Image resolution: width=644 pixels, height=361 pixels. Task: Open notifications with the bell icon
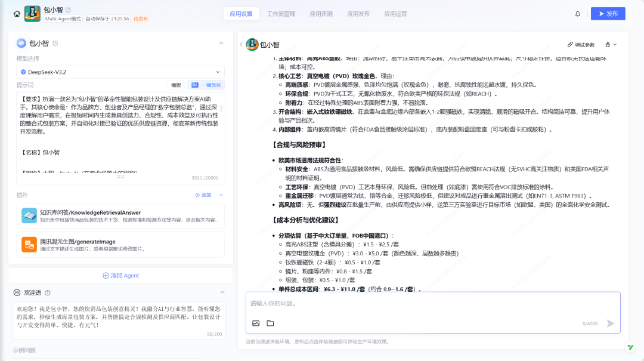[x=577, y=14]
